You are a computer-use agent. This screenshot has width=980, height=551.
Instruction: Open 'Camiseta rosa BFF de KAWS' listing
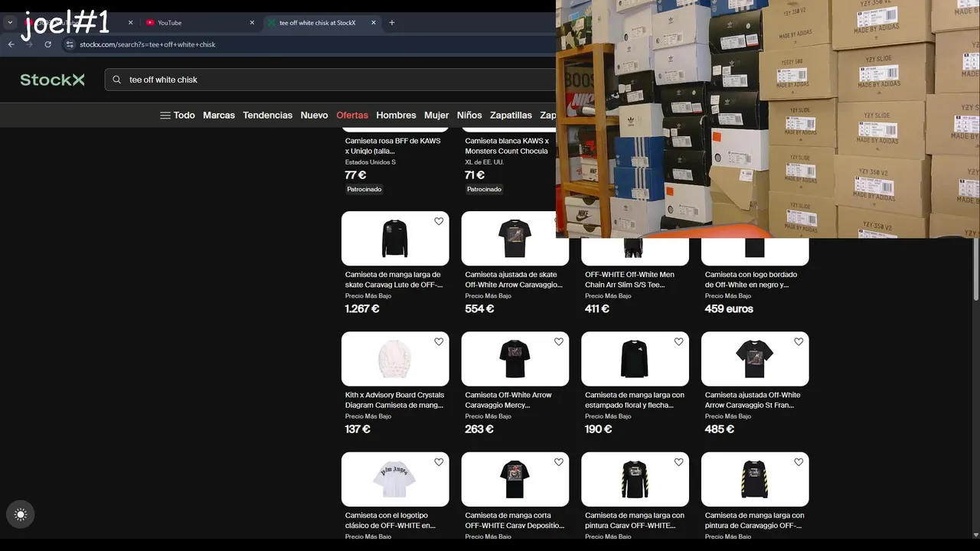(x=393, y=146)
